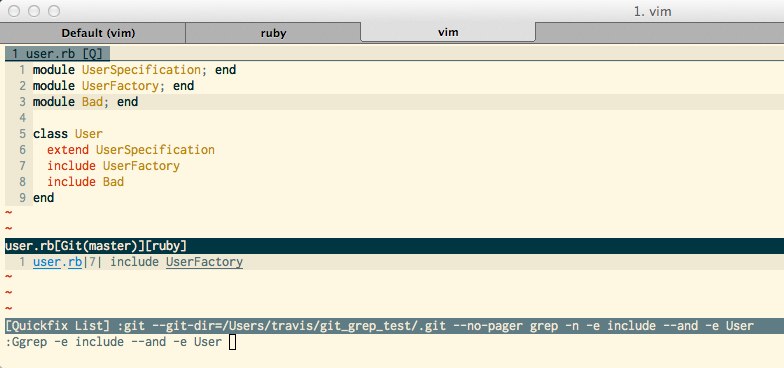Image resolution: width=784 pixels, height=368 pixels.
Task: Click the |7| line reference in quickfix
Action: tap(93, 262)
